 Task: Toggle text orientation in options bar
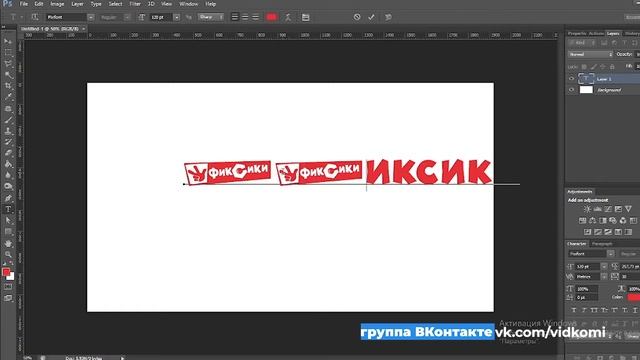click(35, 17)
